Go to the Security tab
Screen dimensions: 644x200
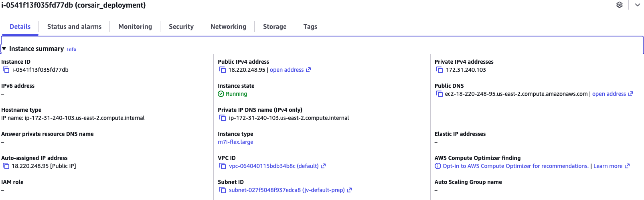pyautogui.click(x=181, y=26)
